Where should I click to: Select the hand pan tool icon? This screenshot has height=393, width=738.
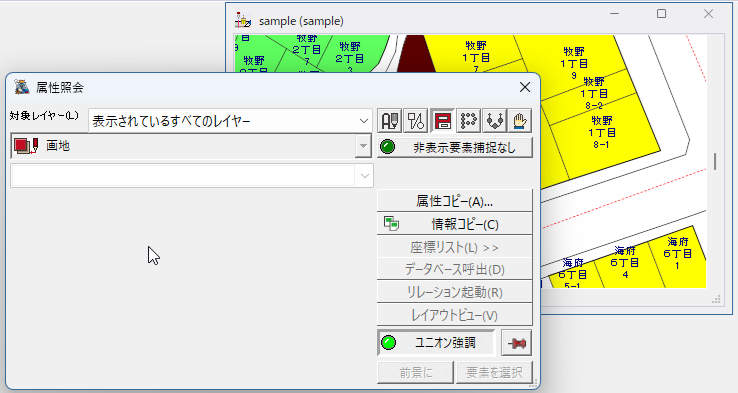[520, 121]
